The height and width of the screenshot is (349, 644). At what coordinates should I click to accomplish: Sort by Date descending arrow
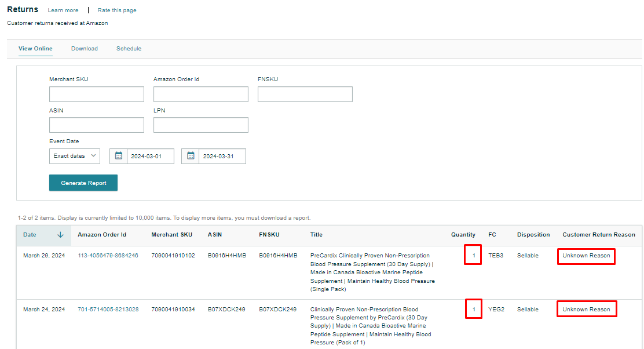point(60,235)
